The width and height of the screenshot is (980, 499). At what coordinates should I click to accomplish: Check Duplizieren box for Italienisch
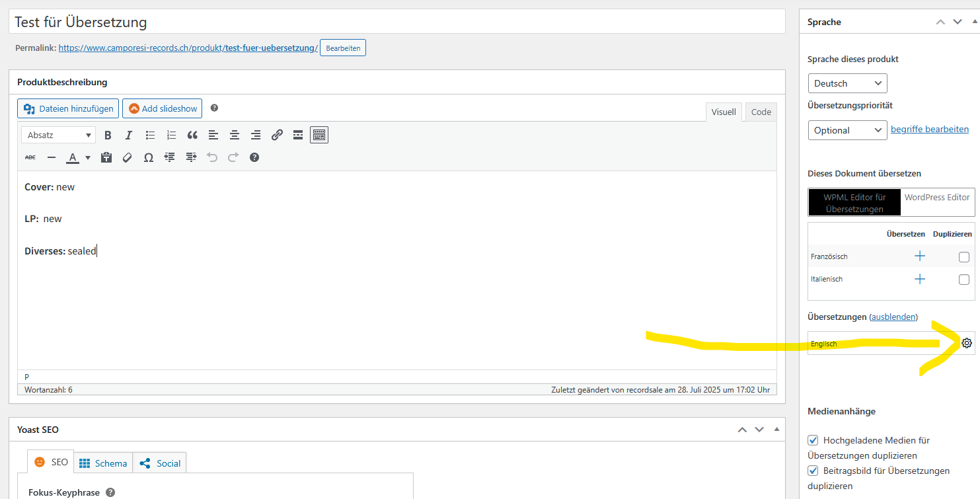click(x=964, y=280)
